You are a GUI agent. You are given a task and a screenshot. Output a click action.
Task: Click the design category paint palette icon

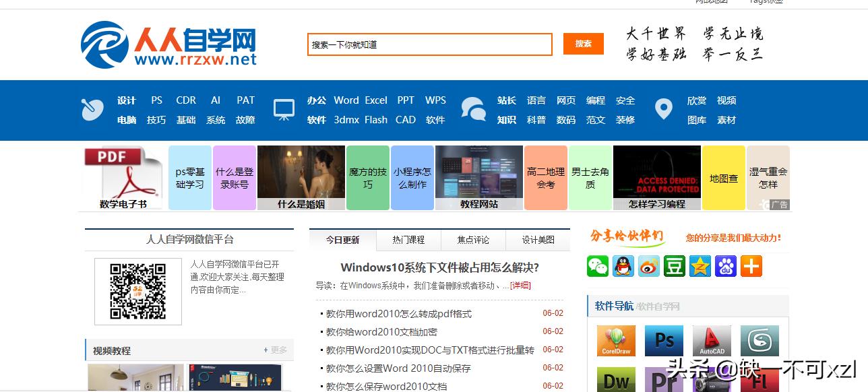(92, 110)
